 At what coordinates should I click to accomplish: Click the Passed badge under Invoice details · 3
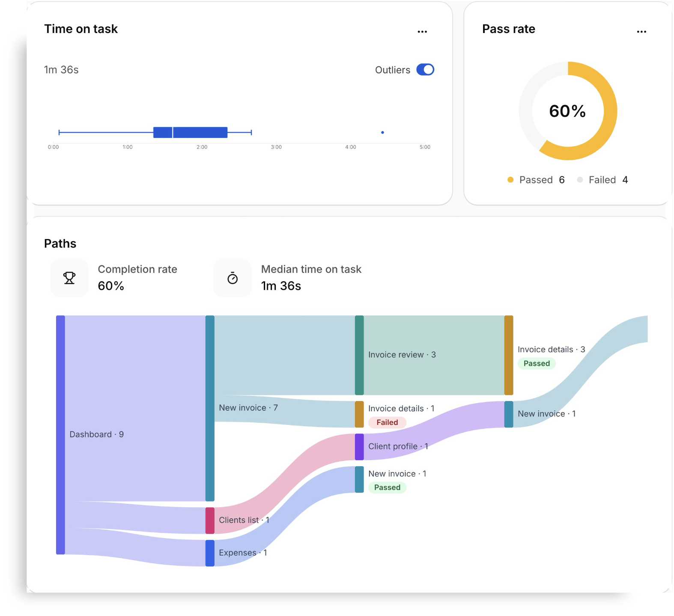pyautogui.click(x=537, y=363)
